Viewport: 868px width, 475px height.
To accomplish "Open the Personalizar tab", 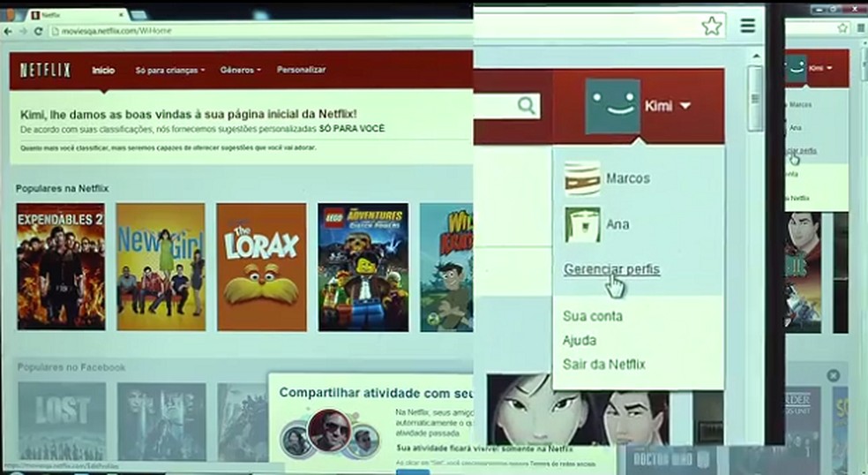I will coord(301,70).
